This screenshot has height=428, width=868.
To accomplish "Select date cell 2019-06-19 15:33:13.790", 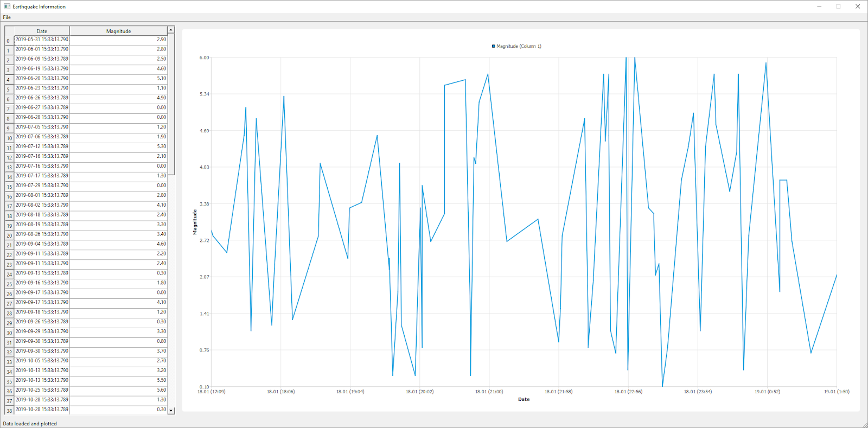I will 42,69.
